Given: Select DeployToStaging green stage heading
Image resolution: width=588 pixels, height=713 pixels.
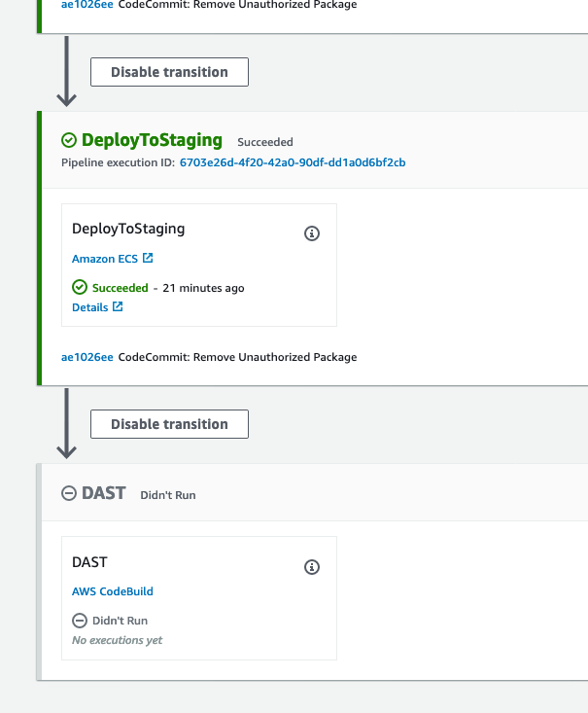Looking at the screenshot, I should [x=152, y=140].
